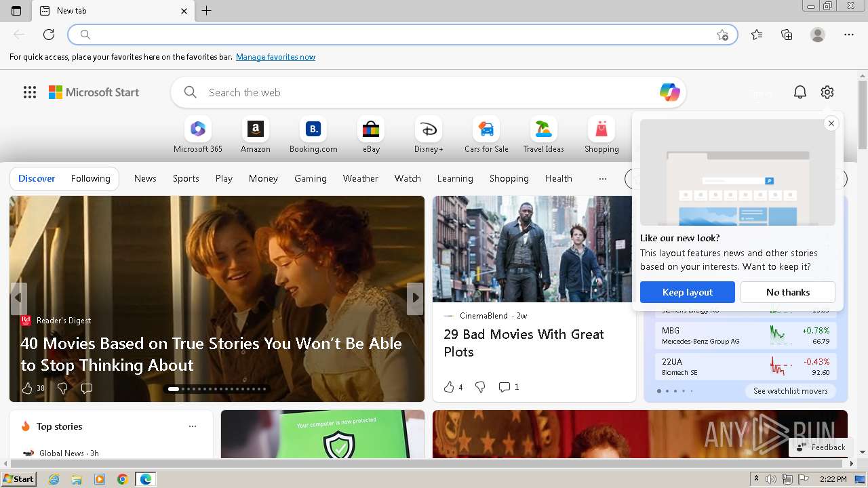Select the Discover feed tab
The height and width of the screenshot is (488, 868).
[x=37, y=178]
